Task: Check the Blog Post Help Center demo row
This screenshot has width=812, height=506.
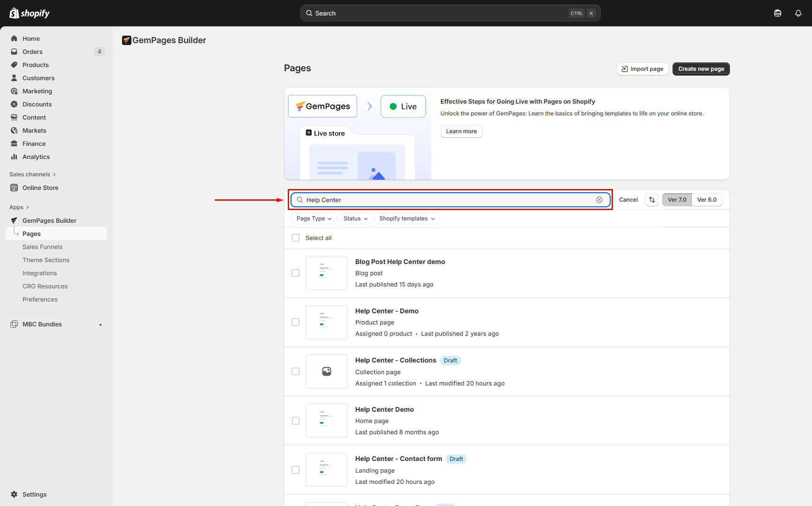Action: click(x=296, y=273)
